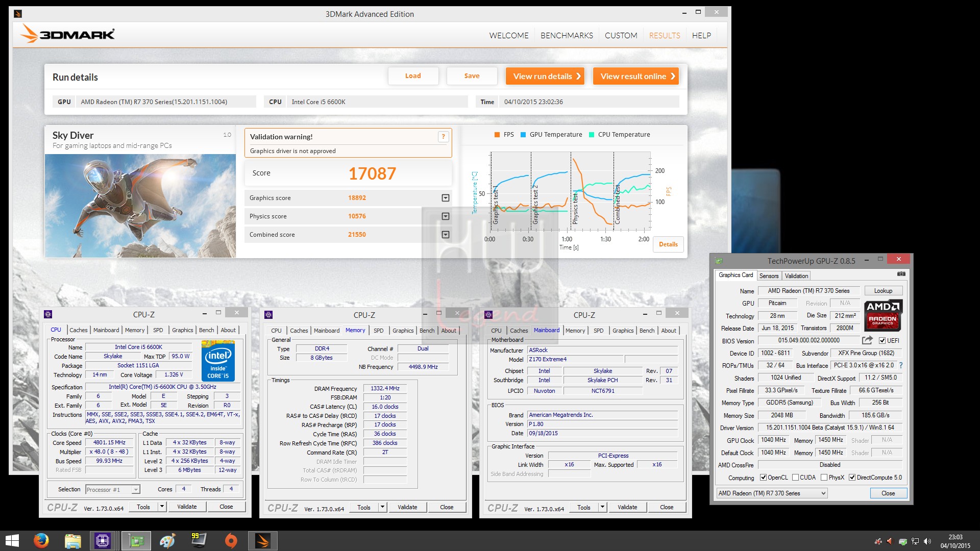
Task: Click the network icon in system tray
Action: point(915,541)
